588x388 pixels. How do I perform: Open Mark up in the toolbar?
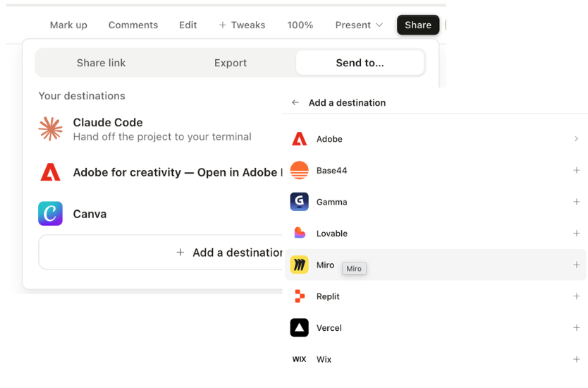click(x=68, y=25)
